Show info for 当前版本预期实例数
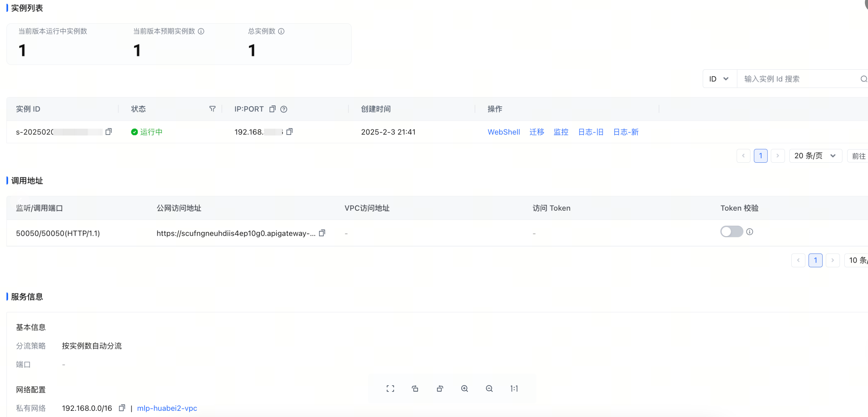Image resolution: width=868 pixels, height=417 pixels. tap(201, 31)
